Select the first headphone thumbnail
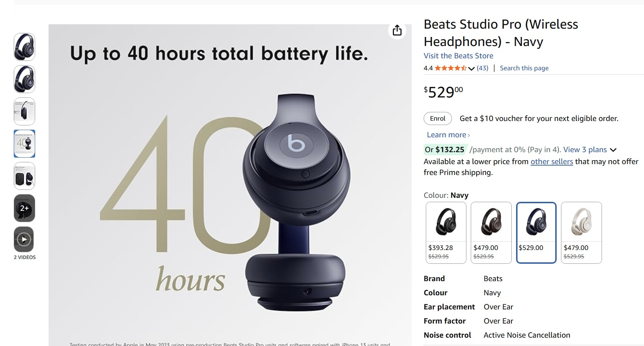Screen dimensions: 644x346 24,47
